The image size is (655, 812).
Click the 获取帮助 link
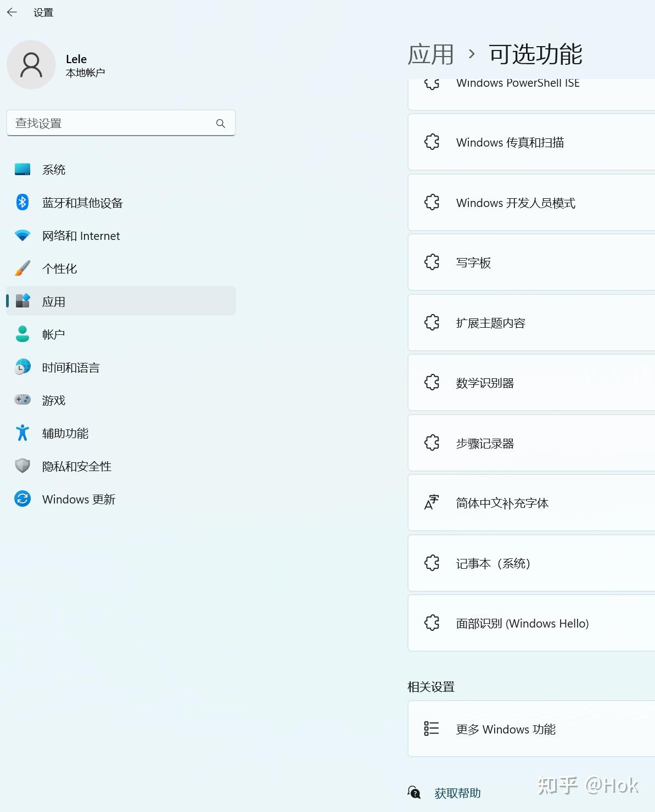(457, 793)
